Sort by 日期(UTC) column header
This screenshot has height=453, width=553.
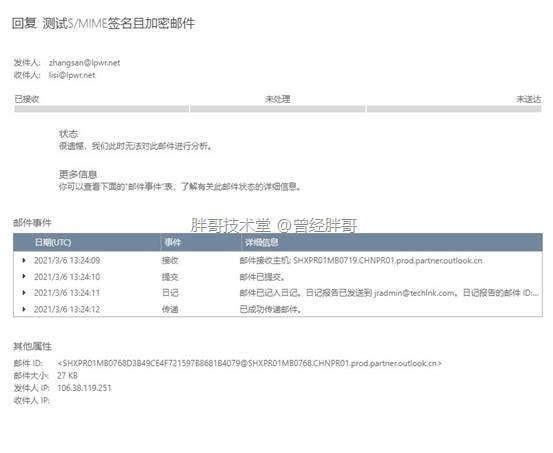pyautogui.click(x=53, y=242)
